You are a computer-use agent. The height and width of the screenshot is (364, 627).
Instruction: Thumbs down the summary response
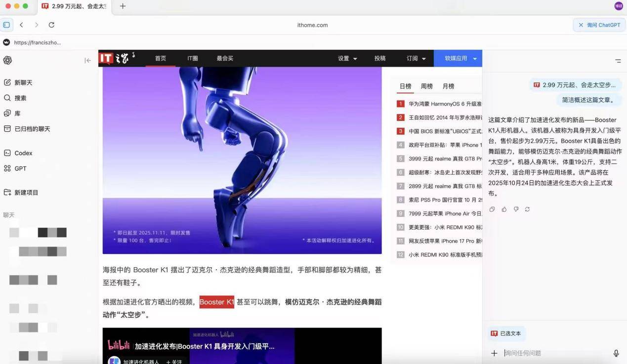(516, 209)
